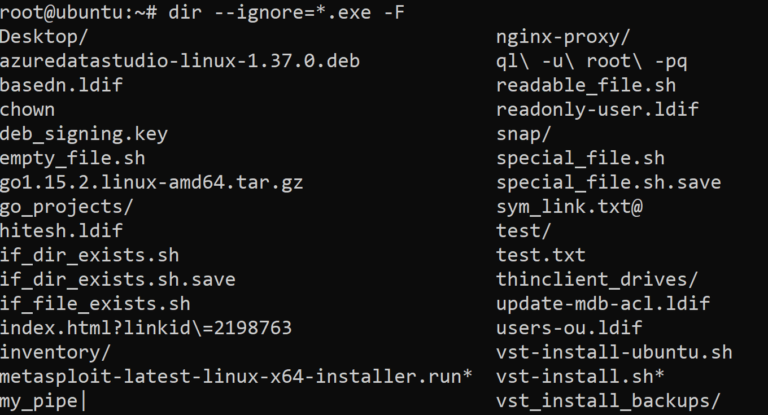The image size is (768, 415).
Task: Click the nginx-proxy/ directory entry
Action: (x=563, y=37)
